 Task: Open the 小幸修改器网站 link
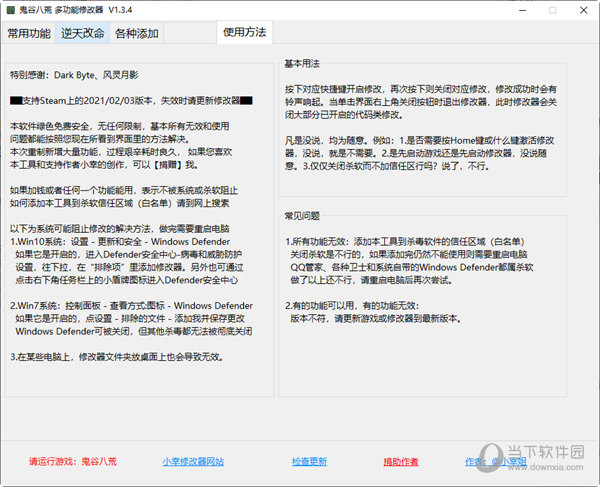pyautogui.click(x=193, y=462)
